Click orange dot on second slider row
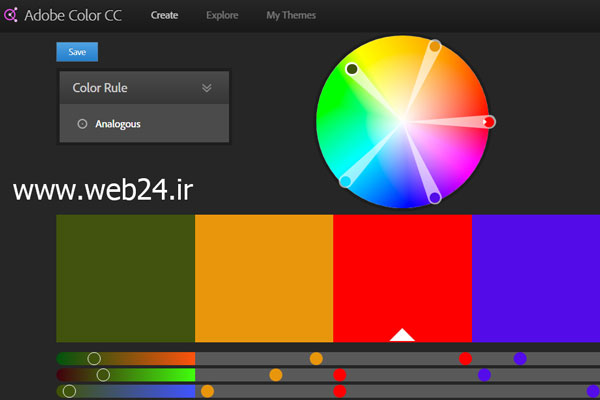 tap(276, 375)
